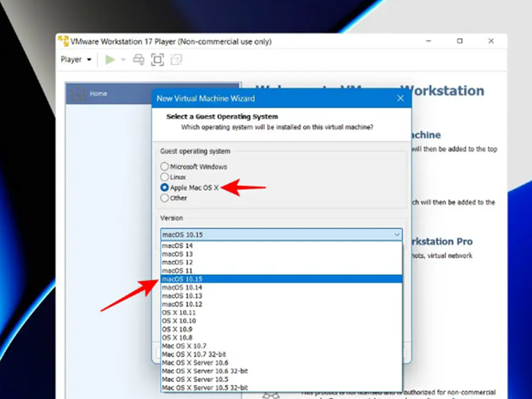The height and width of the screenshot is (399, 532).
Task: Select the Home item in library
Action: pos(153,93)
